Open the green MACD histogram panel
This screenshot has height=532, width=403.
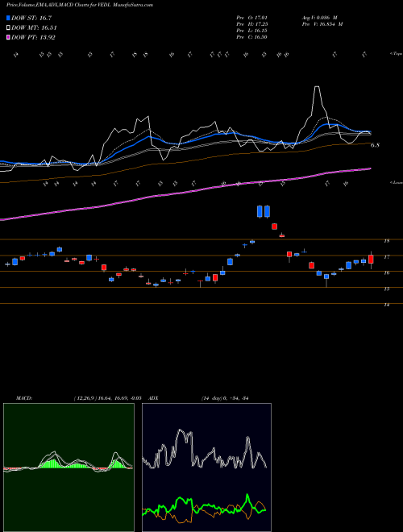tap(69, 468)
